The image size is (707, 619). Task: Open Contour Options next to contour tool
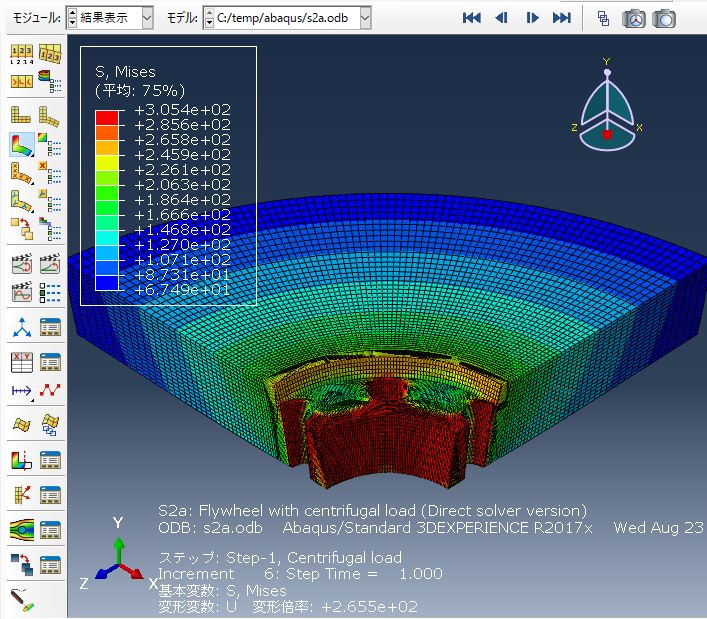tap(50, 144)
